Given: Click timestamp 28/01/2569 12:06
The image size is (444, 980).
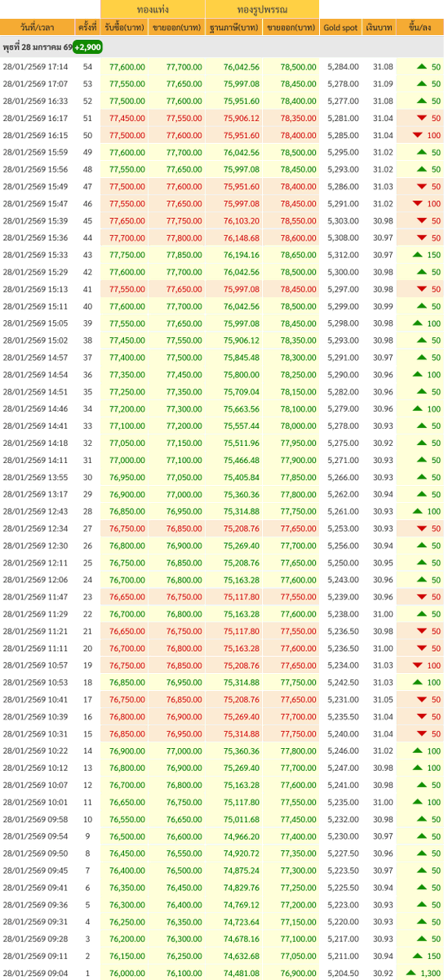Looking at the screenshot, I should click(x=36, y=580).
